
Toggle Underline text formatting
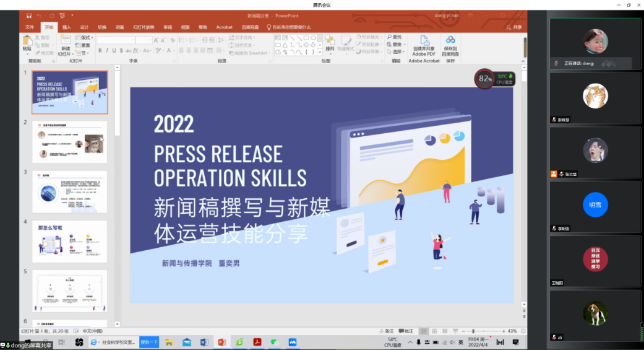point(115,51)
